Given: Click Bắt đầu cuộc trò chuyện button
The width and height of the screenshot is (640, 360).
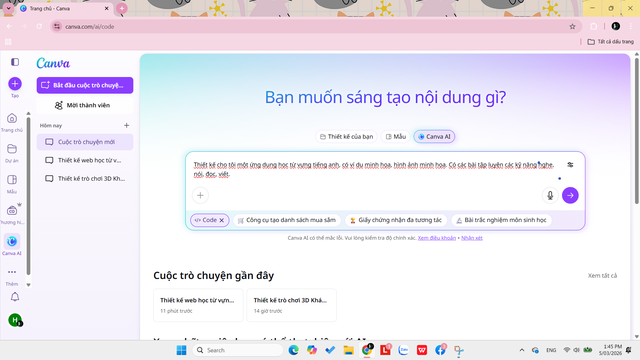Looking at the screenshot, I should pos(85,85).
